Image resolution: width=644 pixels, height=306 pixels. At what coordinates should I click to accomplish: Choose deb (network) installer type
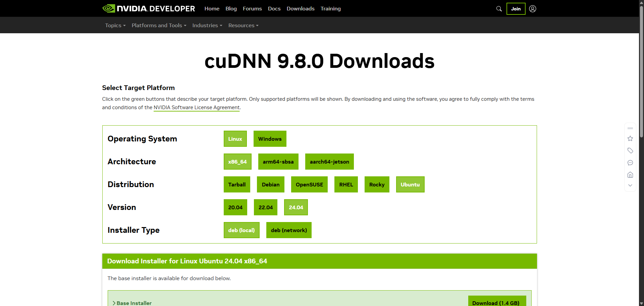[x=289, y=230]
